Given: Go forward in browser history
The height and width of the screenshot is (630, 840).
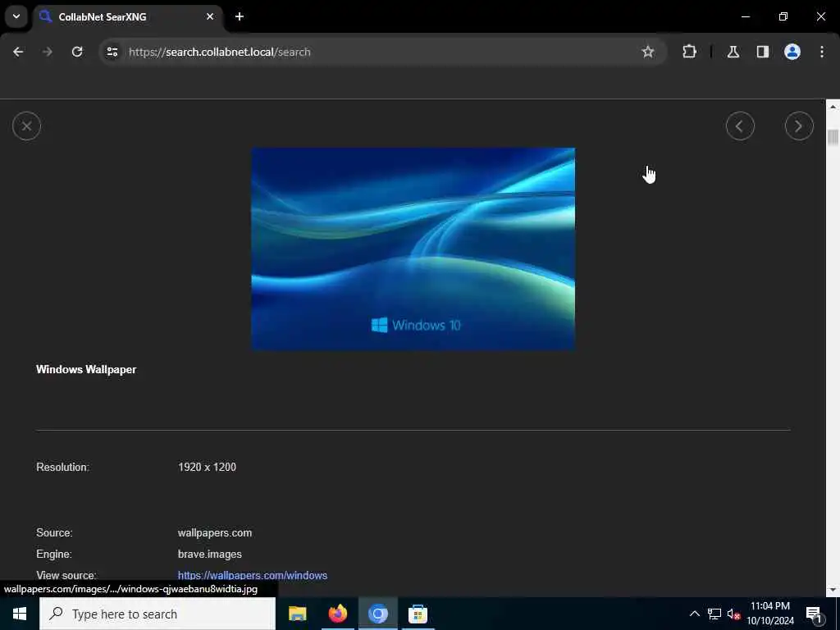Looking at the screenshot, I should pos(48,52).
